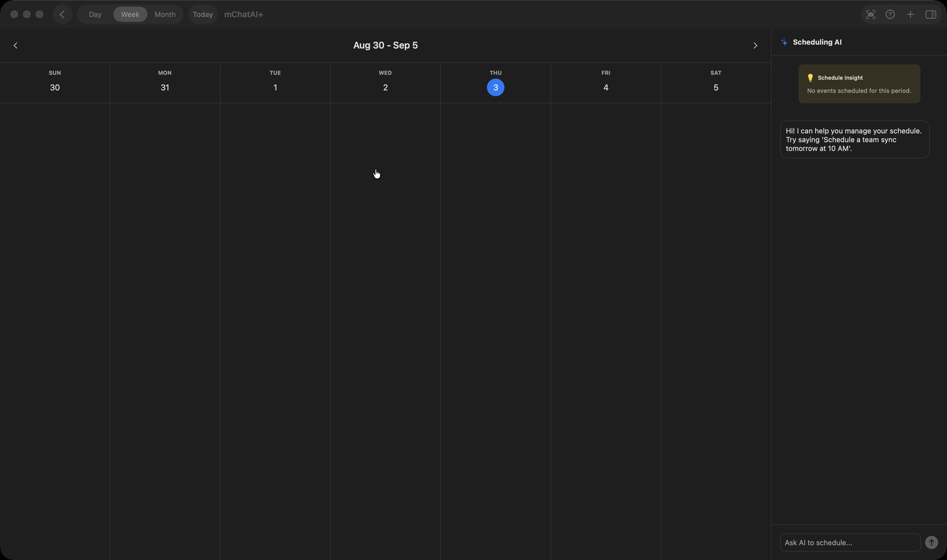Screen dimensions: 947x560
Task: Switch to Week view
Action: pos(130,14)
